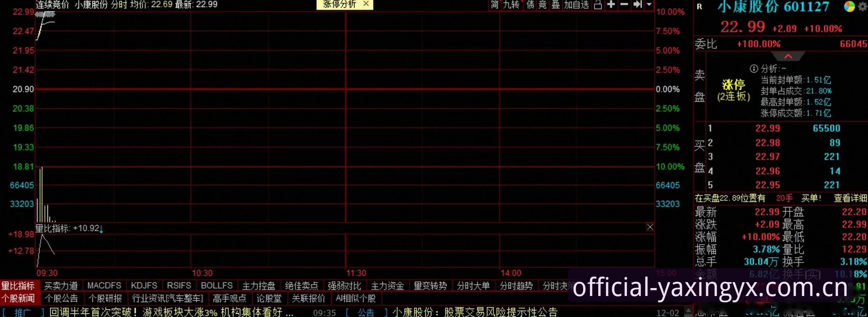Open the 高手观点 tab
Viewport: 868px width, 317px height.
[229, 298]
